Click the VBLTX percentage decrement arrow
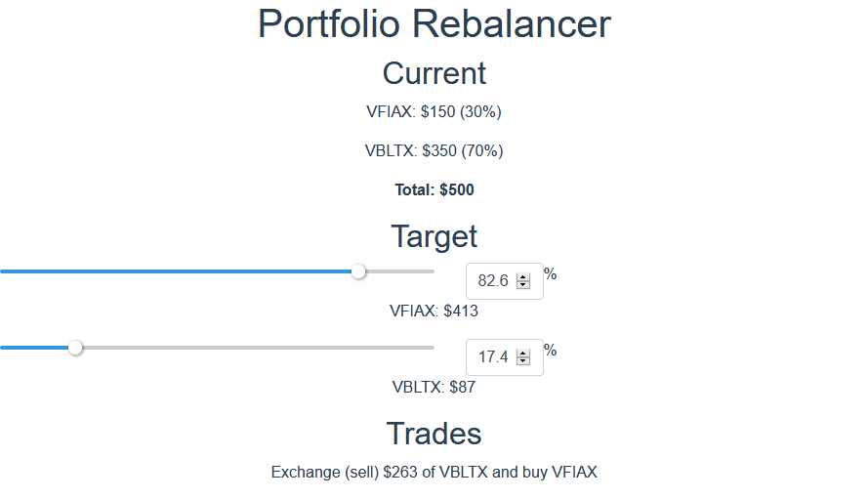 [523, 361]
